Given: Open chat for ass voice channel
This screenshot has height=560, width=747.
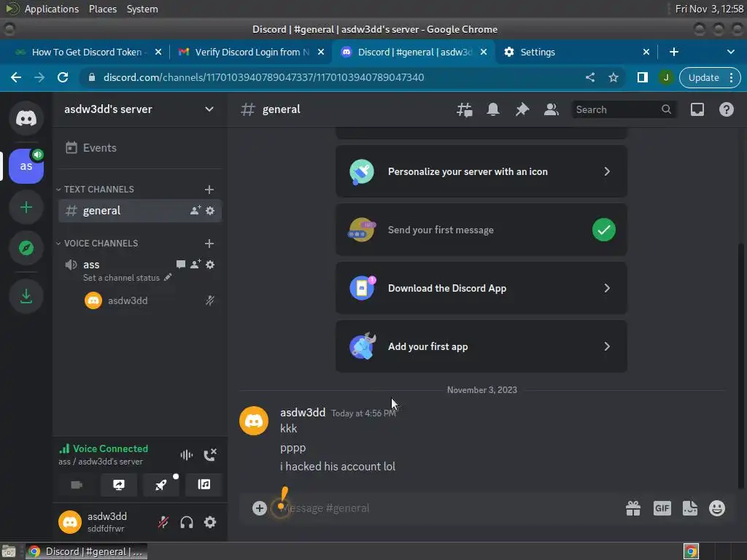Looking at the screenshot, I should point(181,264).
